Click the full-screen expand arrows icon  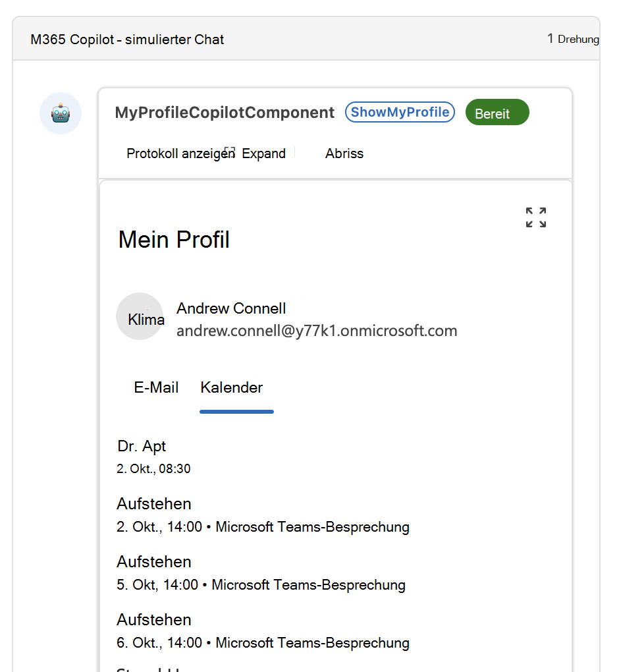[x=536, y=217]
